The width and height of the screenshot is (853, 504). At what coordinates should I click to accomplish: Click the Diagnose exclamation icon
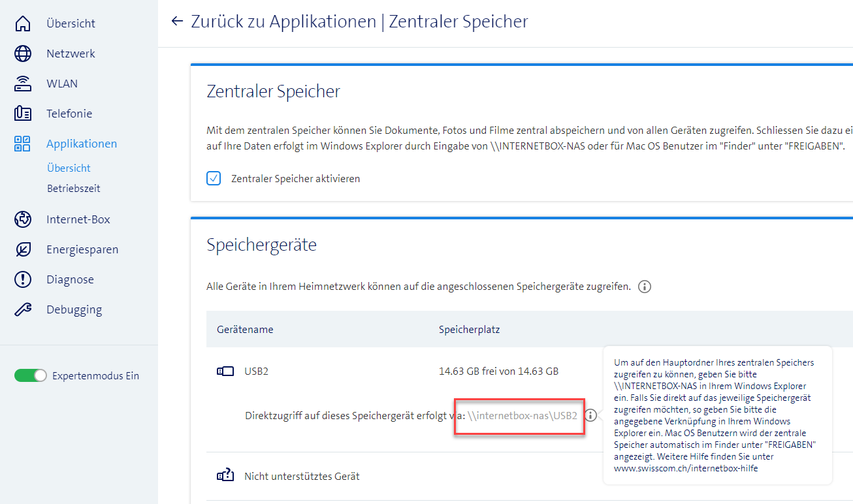pos(23,279)
